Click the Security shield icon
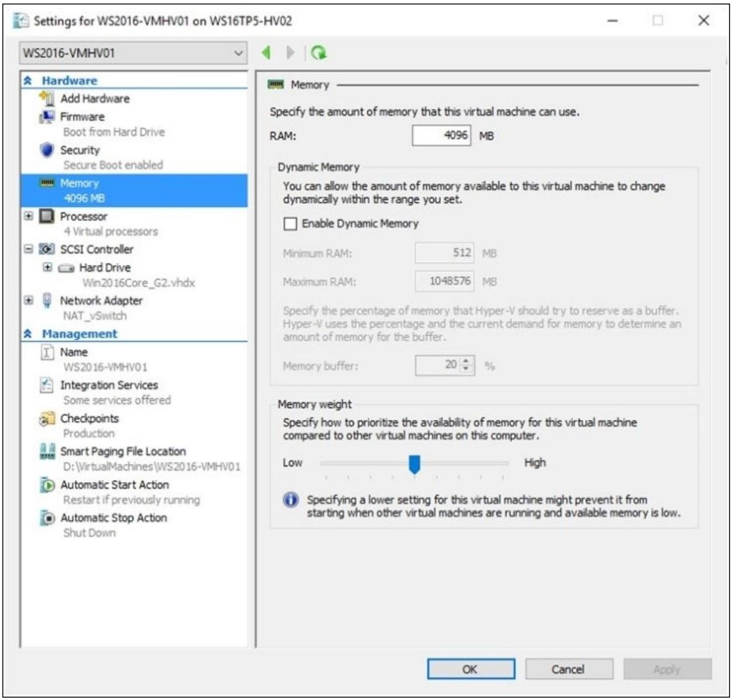 pos(47,150)
